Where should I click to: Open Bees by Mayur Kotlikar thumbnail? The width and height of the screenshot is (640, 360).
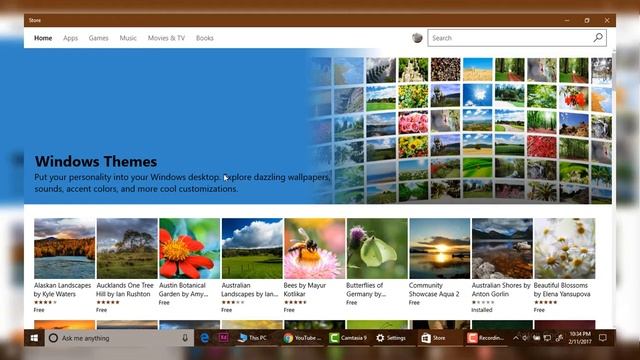(315, 249)
